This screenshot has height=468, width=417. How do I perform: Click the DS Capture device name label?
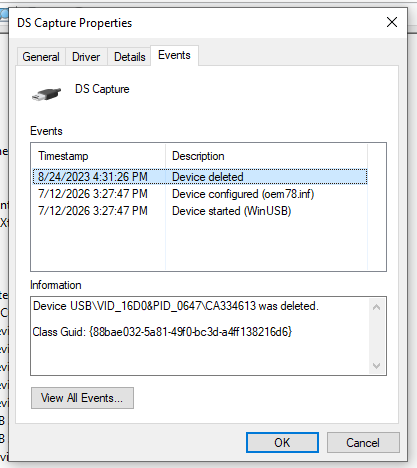102,89
